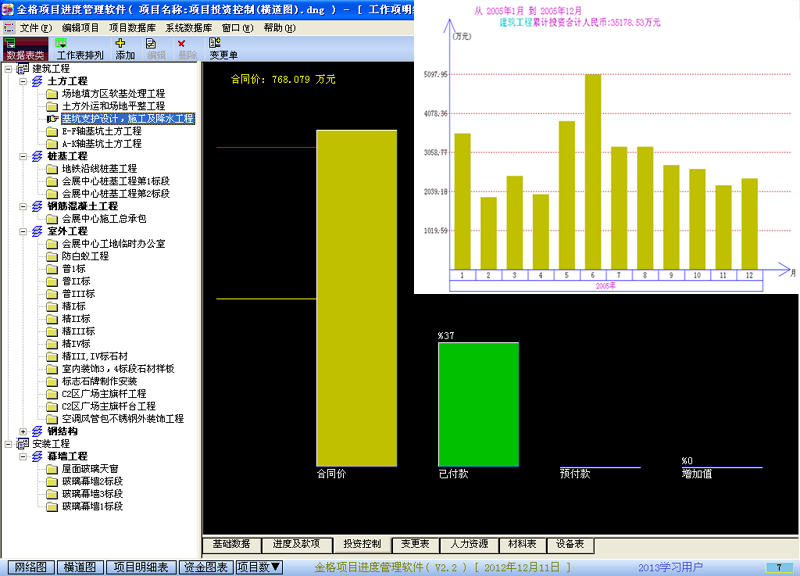The height and width of the screenshot is (576, 800).
Task: Click the 土方工程 layered node icon
Action: pyautogui.click(x=37, y=81)
